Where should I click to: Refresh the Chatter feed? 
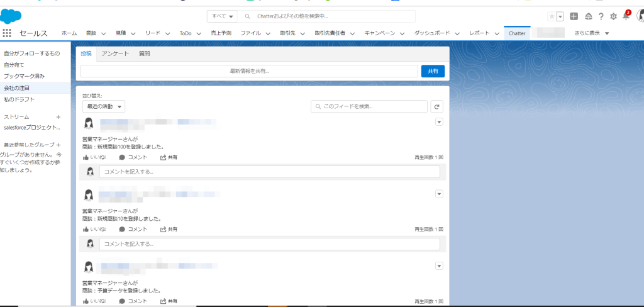(437, 106)
